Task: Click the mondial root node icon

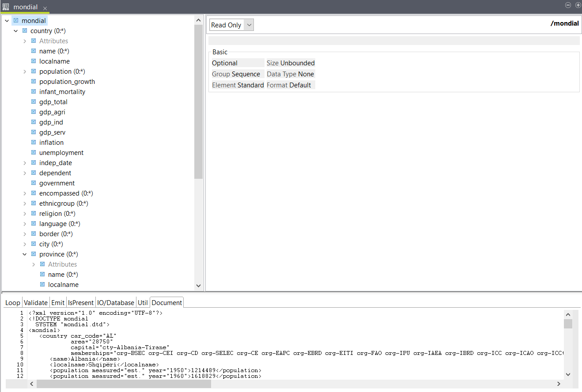Action: coord(16,21)
